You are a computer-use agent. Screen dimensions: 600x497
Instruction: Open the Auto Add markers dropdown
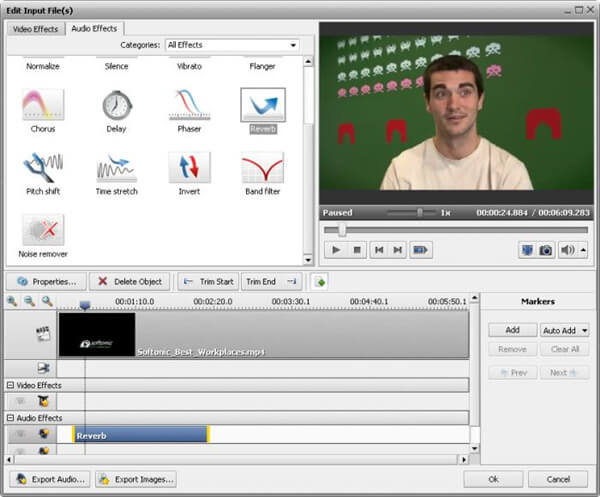click(565, 330)
